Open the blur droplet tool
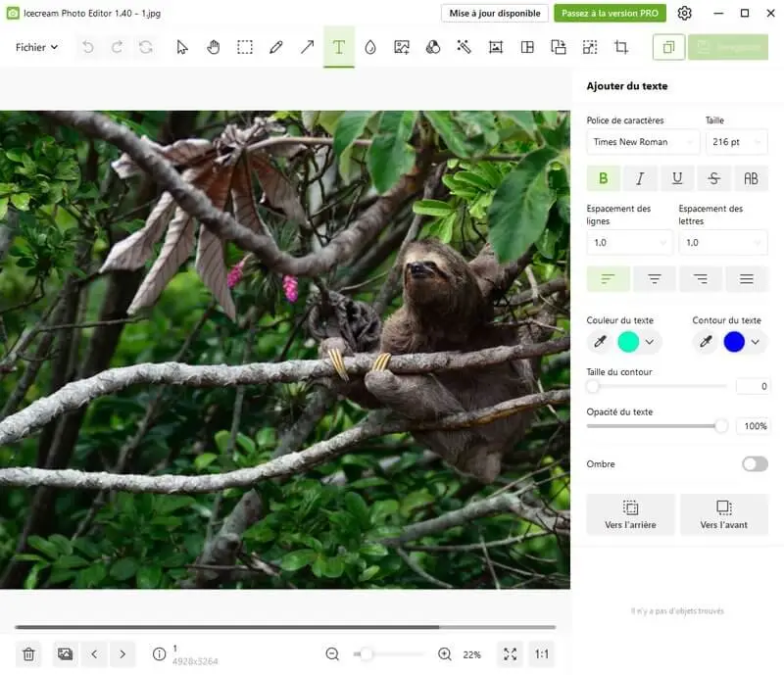 (370, 47)
